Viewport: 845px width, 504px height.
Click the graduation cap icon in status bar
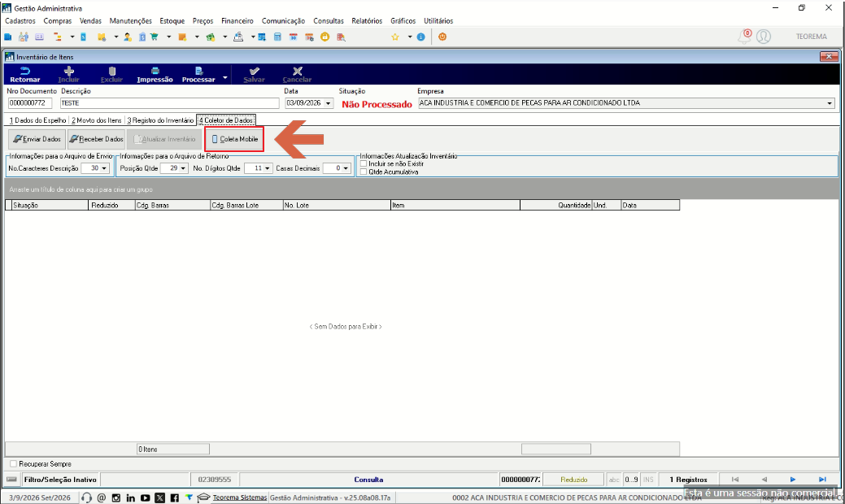203,497
